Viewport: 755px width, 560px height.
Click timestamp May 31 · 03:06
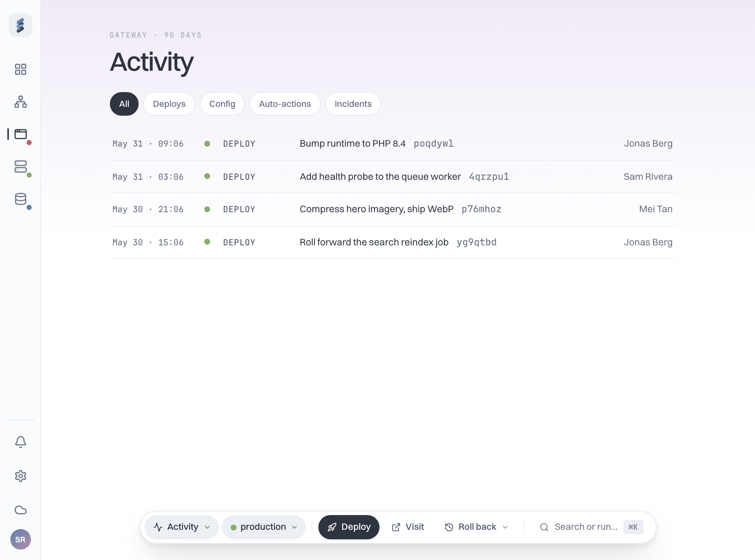pyautogui.click(x=148, y=177)
